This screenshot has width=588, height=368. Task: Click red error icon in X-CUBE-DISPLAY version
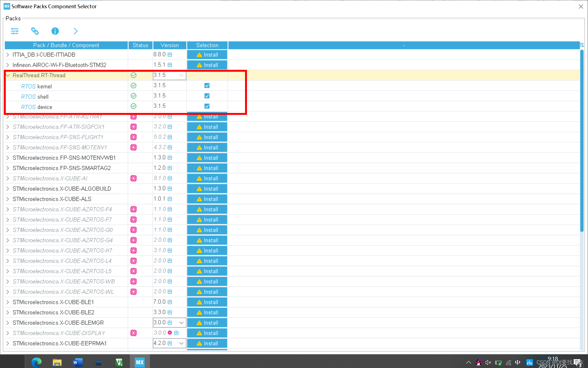(x=170, y=333)
